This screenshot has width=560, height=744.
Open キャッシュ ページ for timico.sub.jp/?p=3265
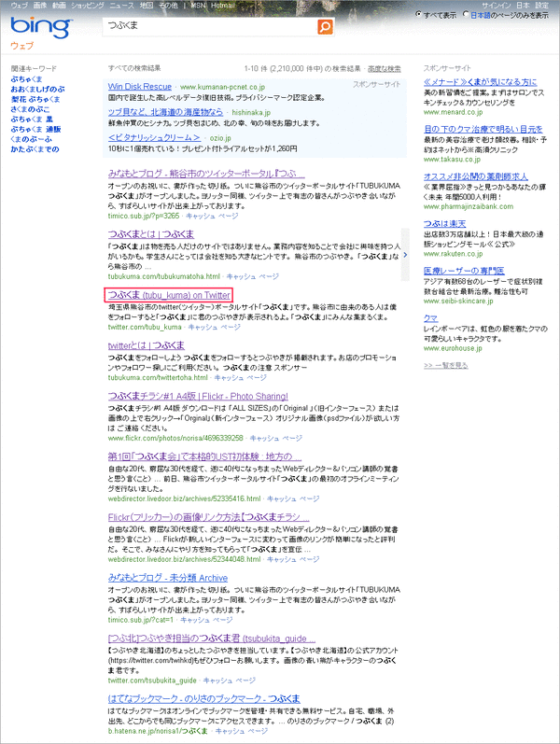(212, 216)
